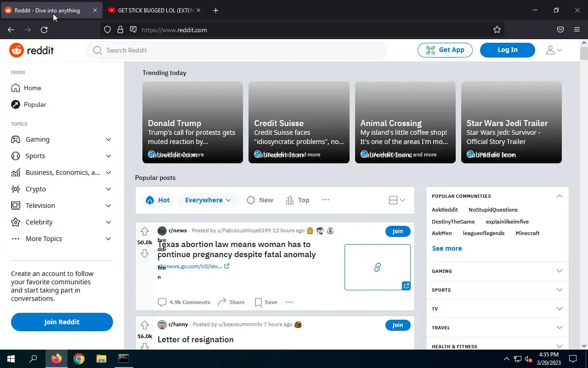Click the muted volume tray icon
588x368 pixels.
[x=529, y=359]
